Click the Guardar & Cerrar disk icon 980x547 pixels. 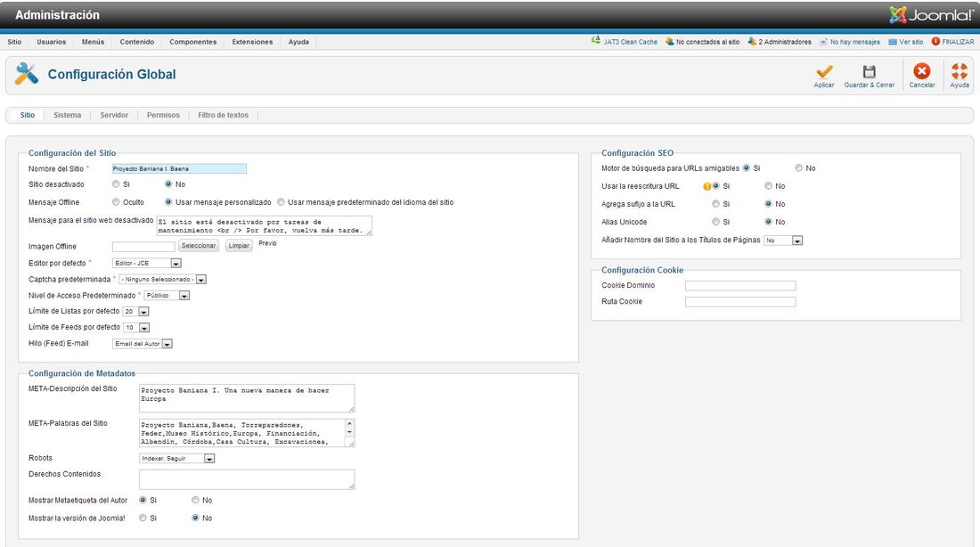pyautogui.click(x=870, y=72)
